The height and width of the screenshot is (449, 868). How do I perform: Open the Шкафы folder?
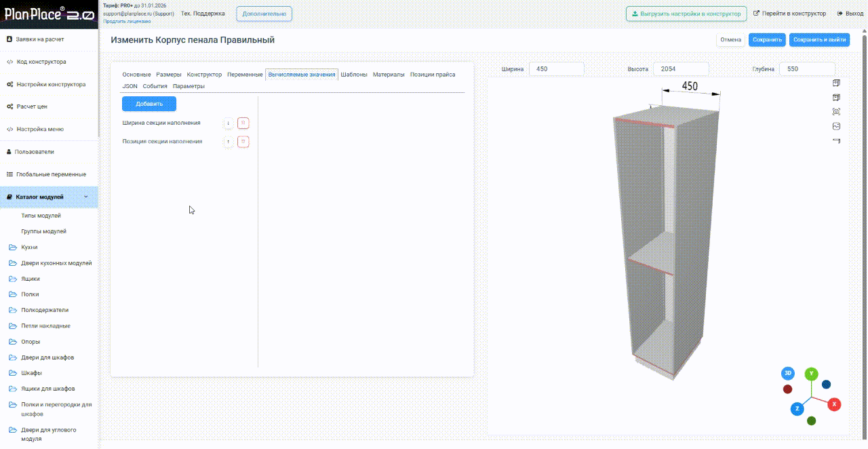[31, 373]
